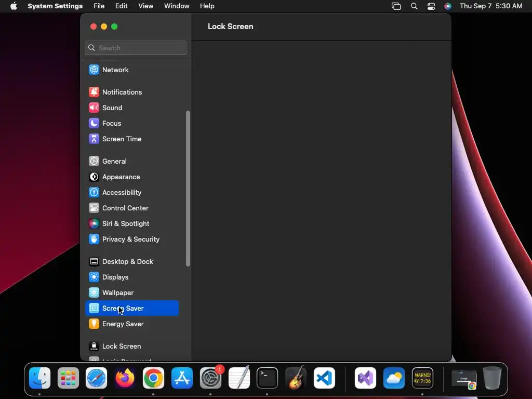Click the date and time in menu bar

tap(491, 6)
